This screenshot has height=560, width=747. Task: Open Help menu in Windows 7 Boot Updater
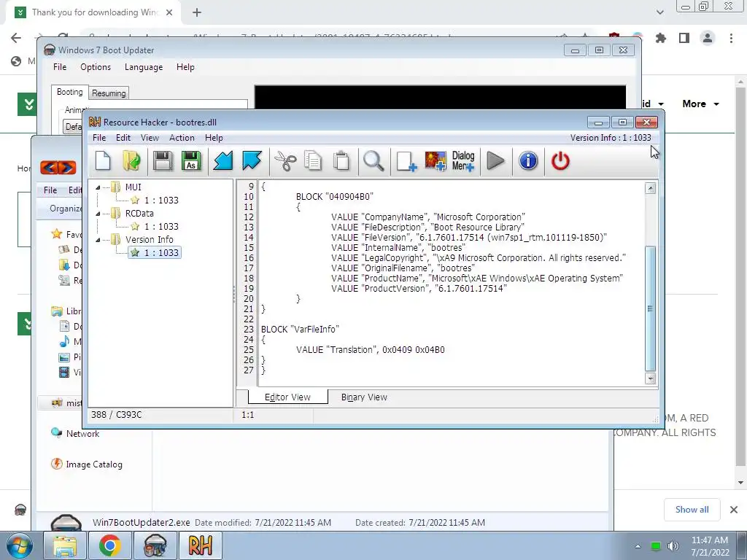[x=185, y=67]
